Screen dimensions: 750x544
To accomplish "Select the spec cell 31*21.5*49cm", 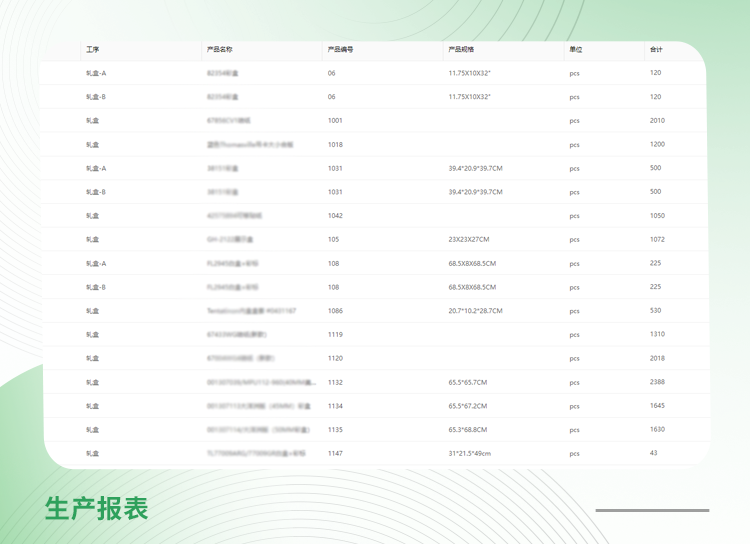I will 469,454.
